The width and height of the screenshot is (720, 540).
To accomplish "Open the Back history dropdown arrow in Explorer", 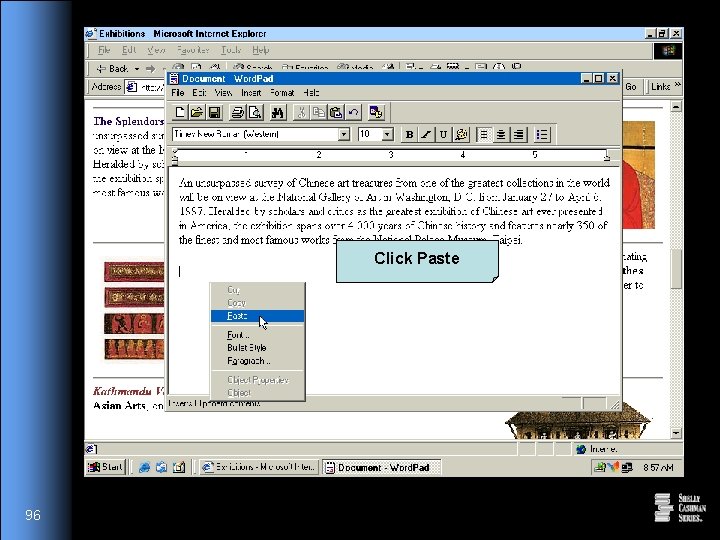I will click(137, 69).
